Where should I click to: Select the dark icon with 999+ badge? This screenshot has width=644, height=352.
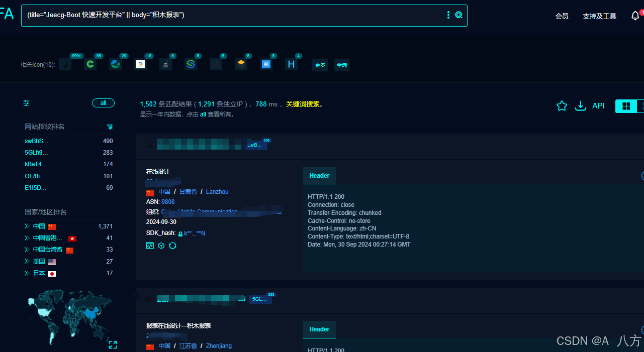[x=65, y=64]
